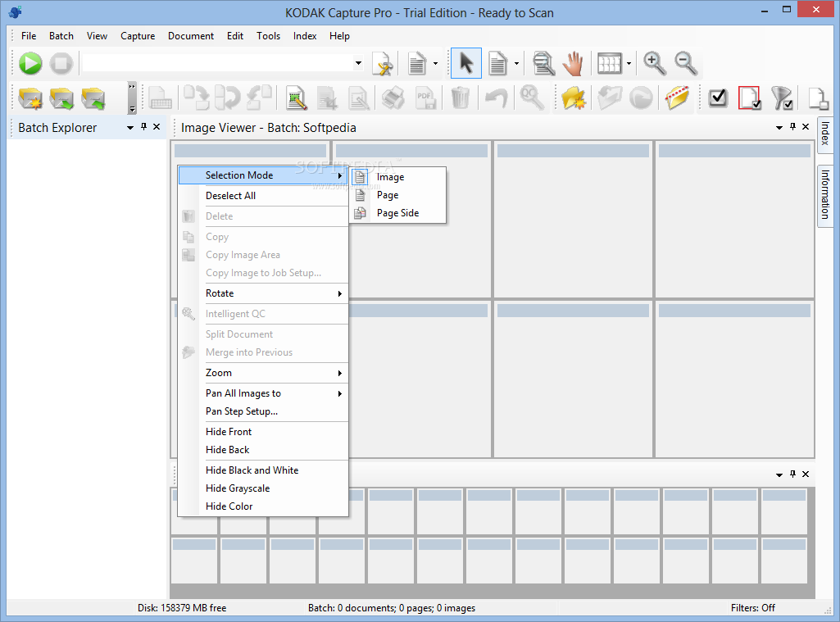The width and height of the screenshot is (840, 622).
Task: Click the filter funnel checkmark icon
Action: click(782, 98)
